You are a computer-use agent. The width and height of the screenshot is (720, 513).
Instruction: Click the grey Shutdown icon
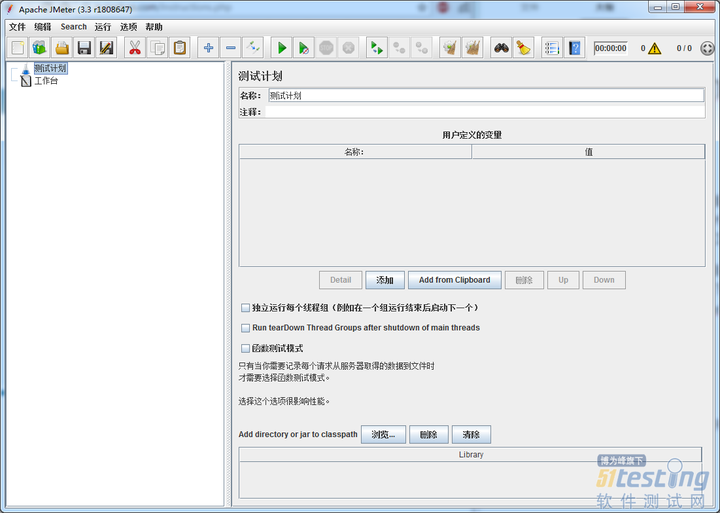349,48
